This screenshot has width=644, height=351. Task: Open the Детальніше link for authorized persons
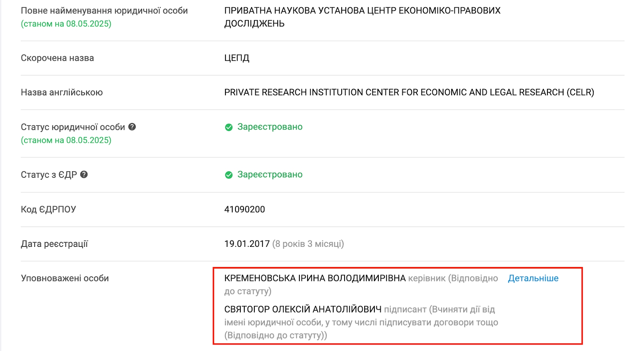pos(533,278)
